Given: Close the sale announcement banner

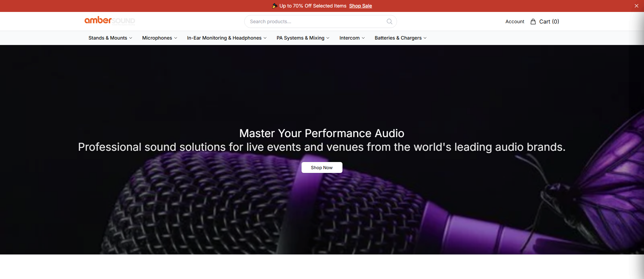Looking at the screenshot, I should 636,6.
